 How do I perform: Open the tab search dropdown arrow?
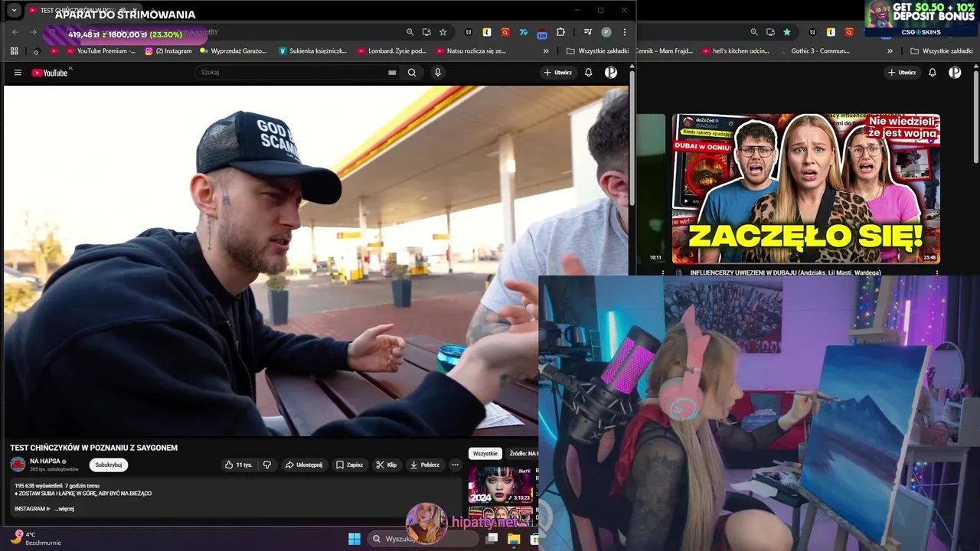tap(14, 11)
